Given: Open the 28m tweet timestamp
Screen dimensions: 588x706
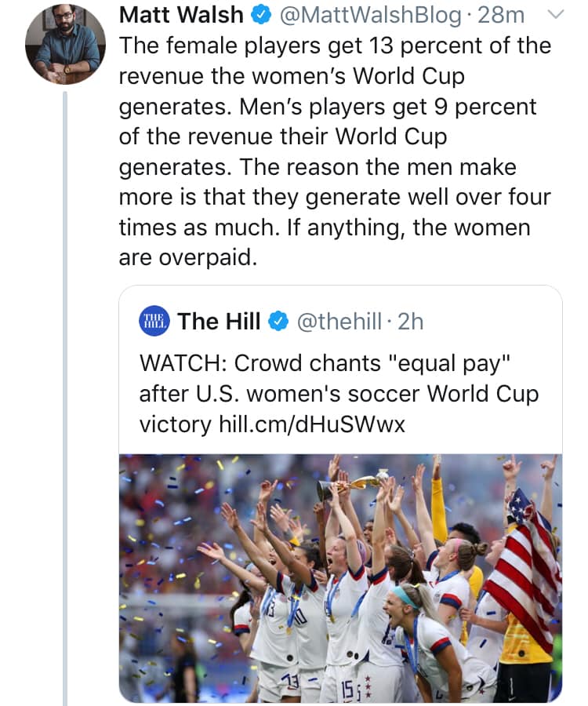Looking at the screenshot, I should click(501, 16).
